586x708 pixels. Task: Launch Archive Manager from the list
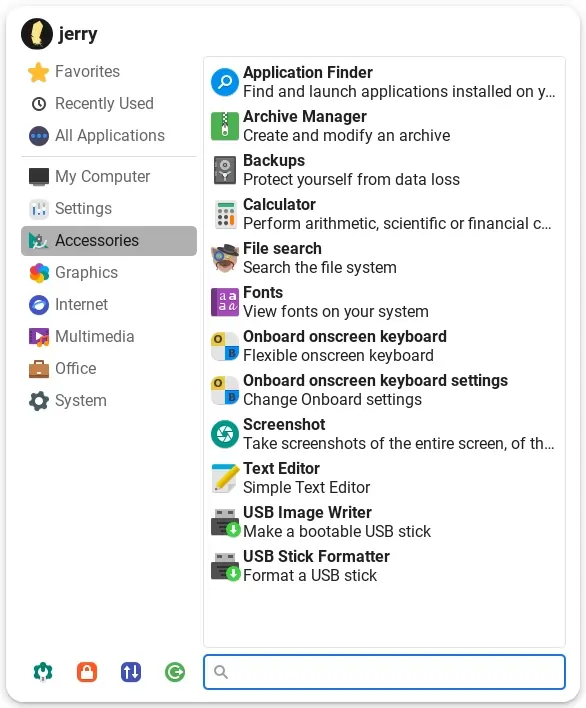pyautogui.click(x=384, y=126)
